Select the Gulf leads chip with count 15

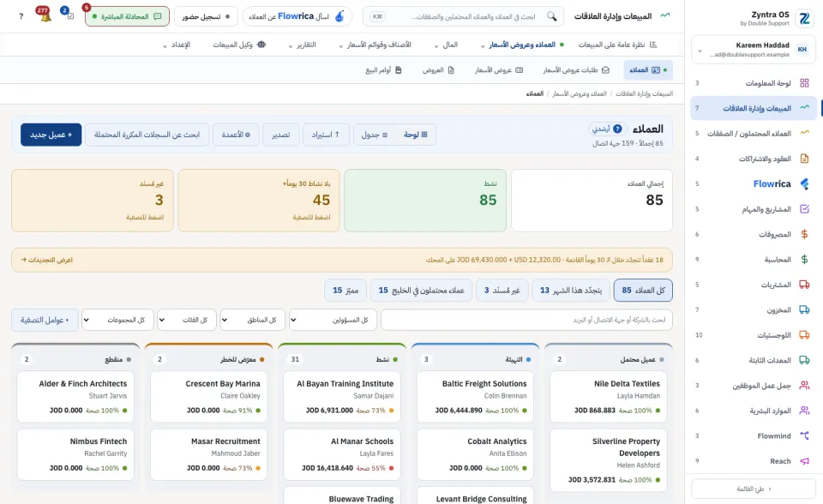click(421, 291)
